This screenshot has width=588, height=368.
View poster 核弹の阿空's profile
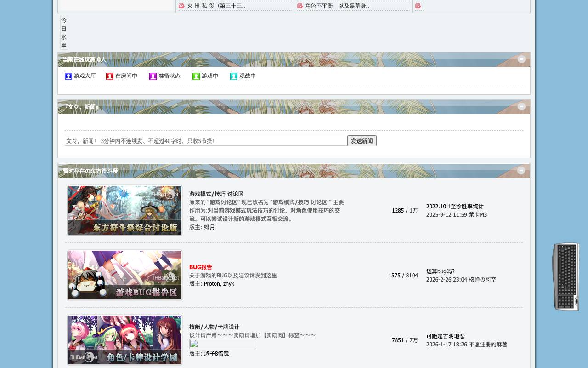click(482, 280)
